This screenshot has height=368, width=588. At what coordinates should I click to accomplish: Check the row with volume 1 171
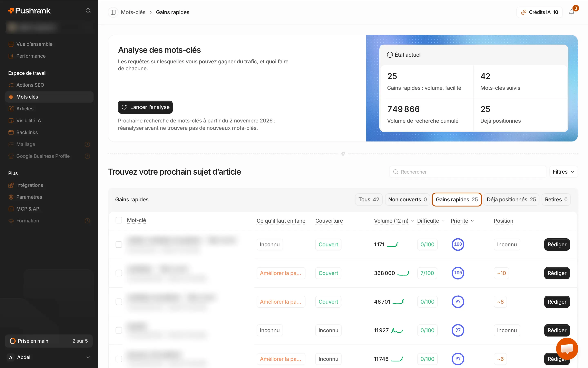[x=119, y=244]
